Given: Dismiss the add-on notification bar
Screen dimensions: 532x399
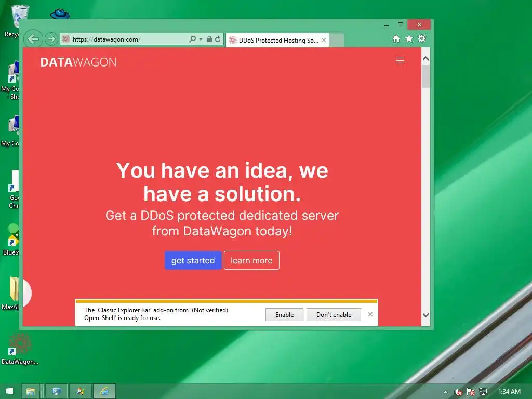Looking at the screenshot, I should [x=370, y=314].
